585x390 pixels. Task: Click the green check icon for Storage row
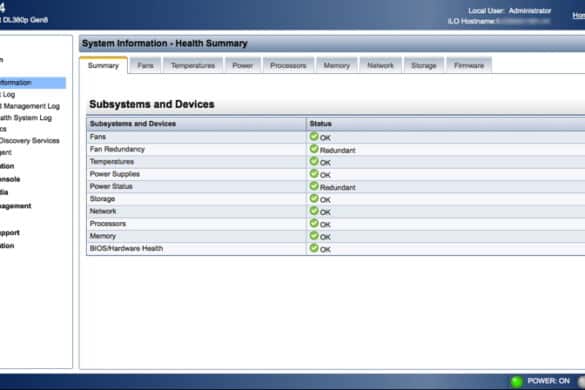[314, 198]
